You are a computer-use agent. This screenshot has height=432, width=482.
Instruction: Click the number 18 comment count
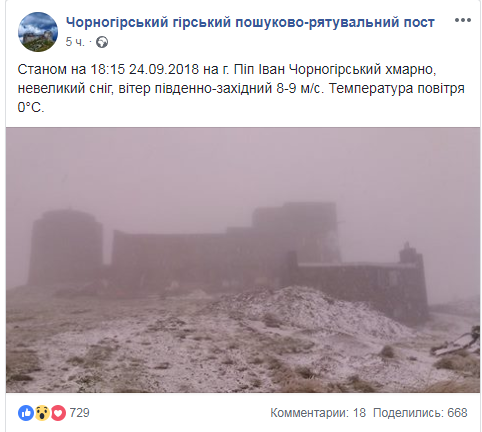click(x=359, y=413)
